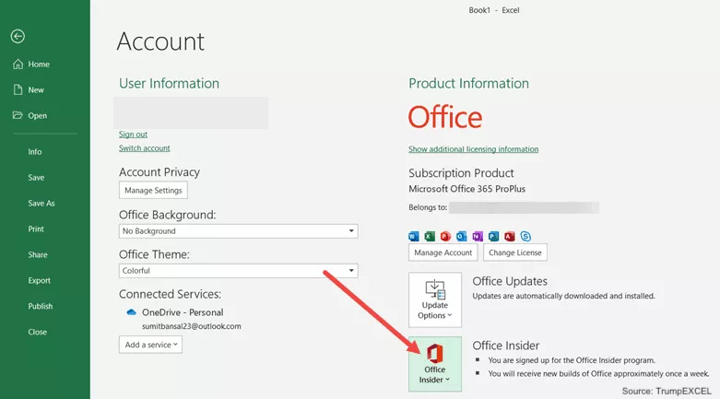Select Save As in the sidebar

point(41,203)
